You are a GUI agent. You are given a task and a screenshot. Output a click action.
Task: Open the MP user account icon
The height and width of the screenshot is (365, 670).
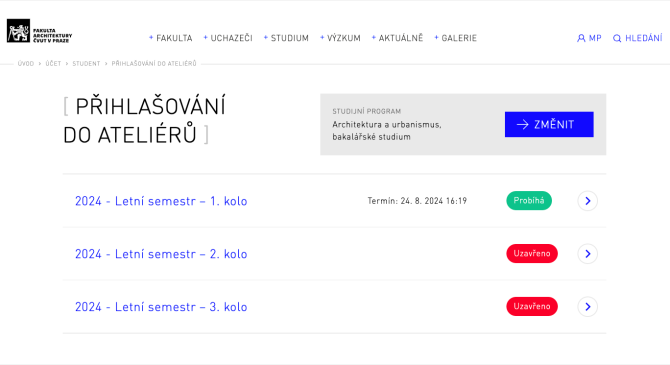[581, 38]
